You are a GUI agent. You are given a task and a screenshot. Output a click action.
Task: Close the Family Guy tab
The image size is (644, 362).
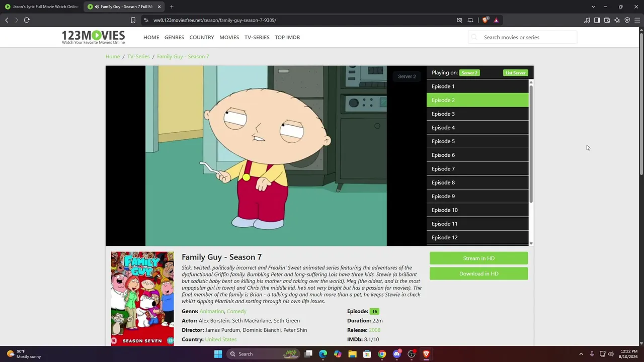coord(159,7)
